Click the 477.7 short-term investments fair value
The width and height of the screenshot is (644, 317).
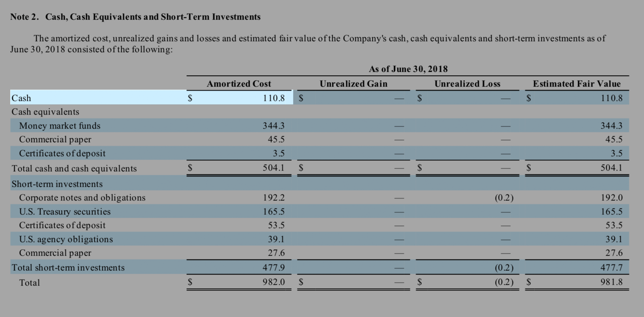611,267
